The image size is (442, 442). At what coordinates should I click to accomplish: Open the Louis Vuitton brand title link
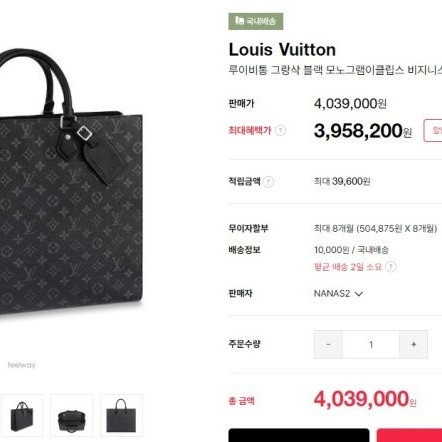click(282, 50)
